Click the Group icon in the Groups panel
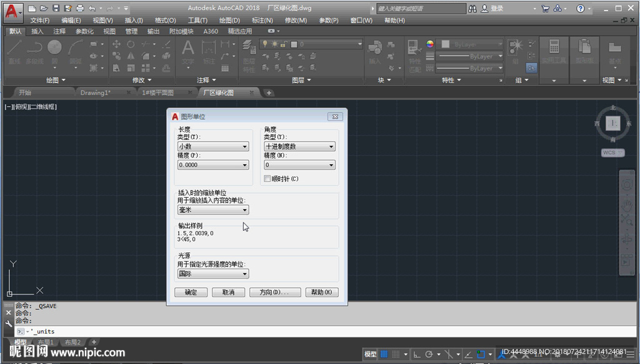This screenshot has width=640, height=364. pos(516,51)
